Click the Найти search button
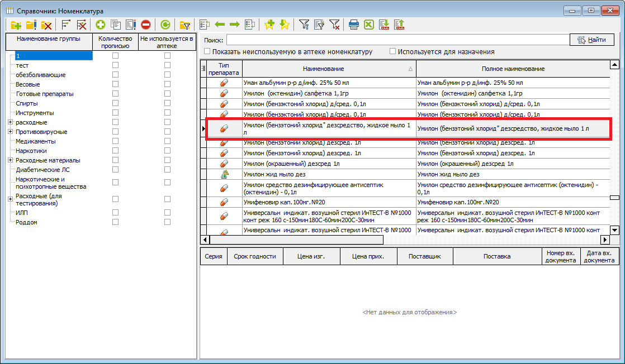 592,40
